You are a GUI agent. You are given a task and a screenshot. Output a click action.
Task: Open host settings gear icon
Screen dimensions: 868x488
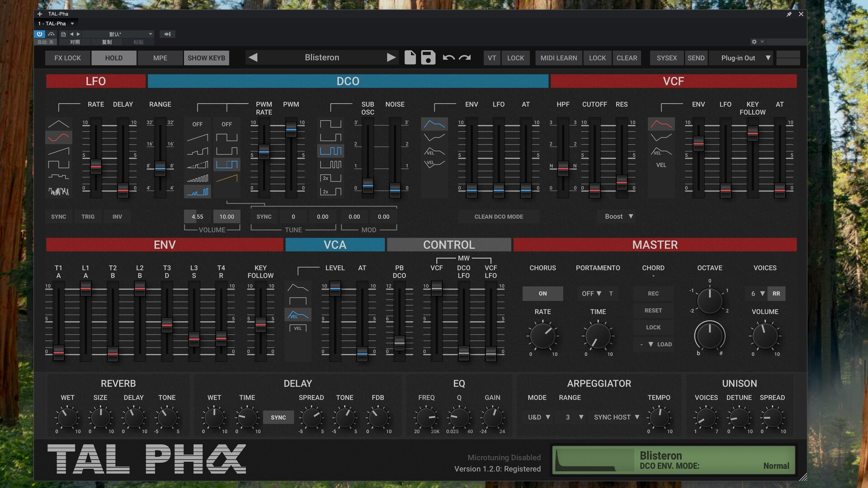coord(754,42)
